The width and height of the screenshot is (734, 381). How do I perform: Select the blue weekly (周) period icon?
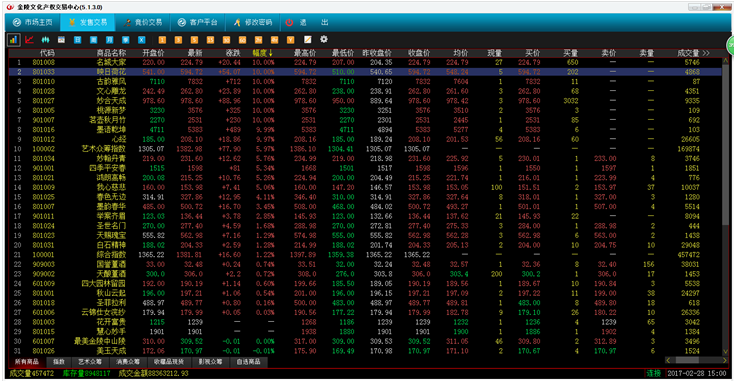coord(94,40)
